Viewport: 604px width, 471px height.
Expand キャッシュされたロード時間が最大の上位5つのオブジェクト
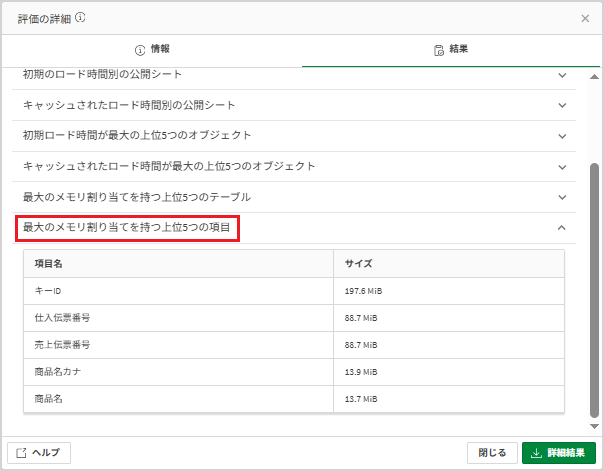[562, 167]
